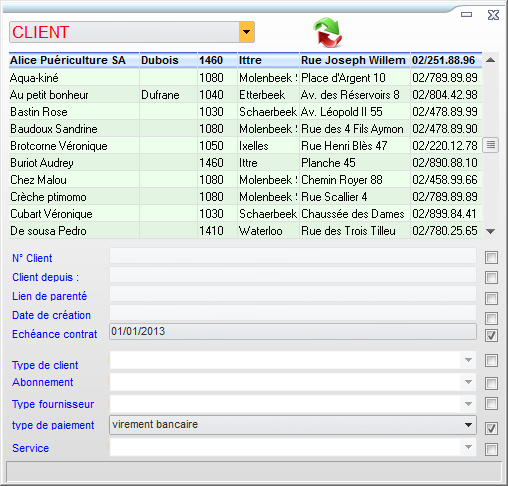Tick the Service filter checkbox
This screenshot has height=486, width=508.
[491, 449]
